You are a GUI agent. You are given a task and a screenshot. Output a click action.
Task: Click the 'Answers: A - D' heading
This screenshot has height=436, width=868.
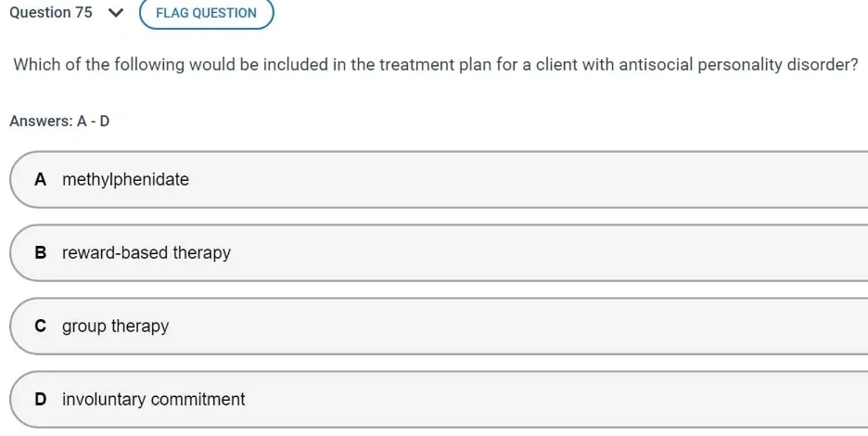(x=59, y=121)
